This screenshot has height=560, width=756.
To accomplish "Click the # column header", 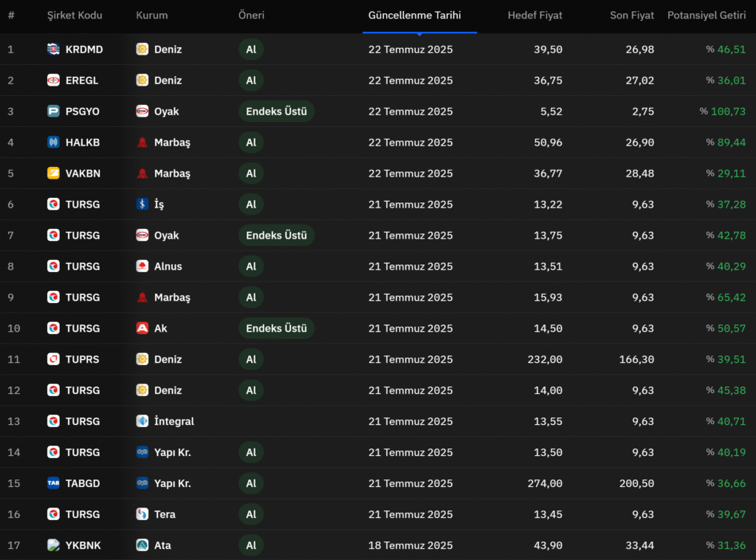I will pyautogui.click(x=11, y=16).
